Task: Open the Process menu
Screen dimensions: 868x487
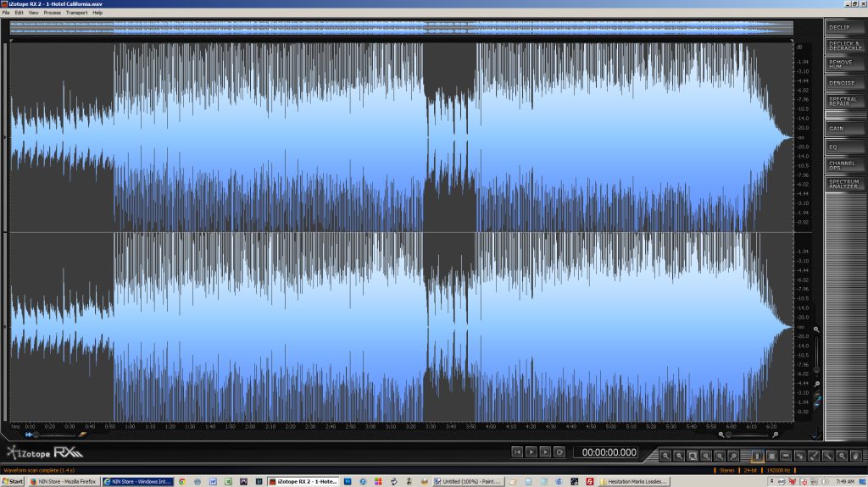Action: (52, 12)
